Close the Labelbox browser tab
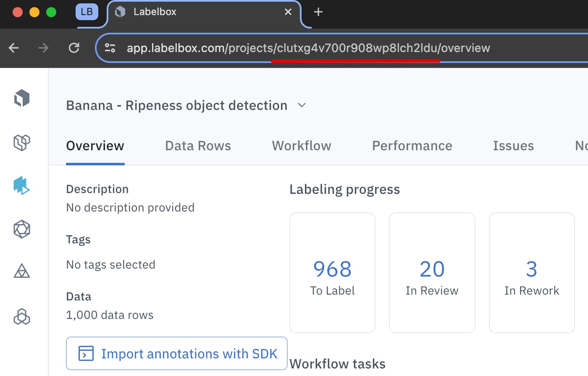Image resolution: width=588 pixels, height=376 pixels. 288,12
